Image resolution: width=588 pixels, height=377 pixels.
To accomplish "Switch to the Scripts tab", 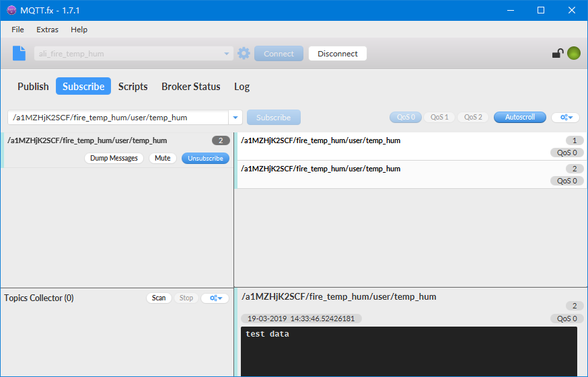I will tap(133, 87).
